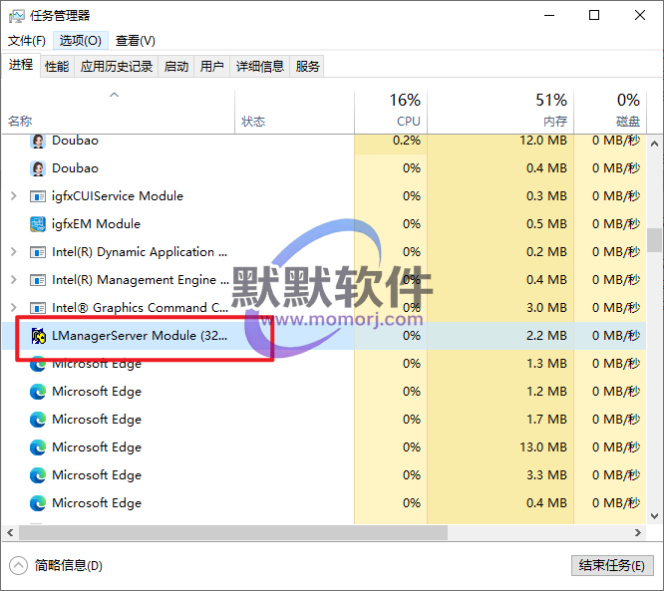Click the Doubao icon using 12.0 MB memory
The image size is (664, 591).
click(38, 141)
